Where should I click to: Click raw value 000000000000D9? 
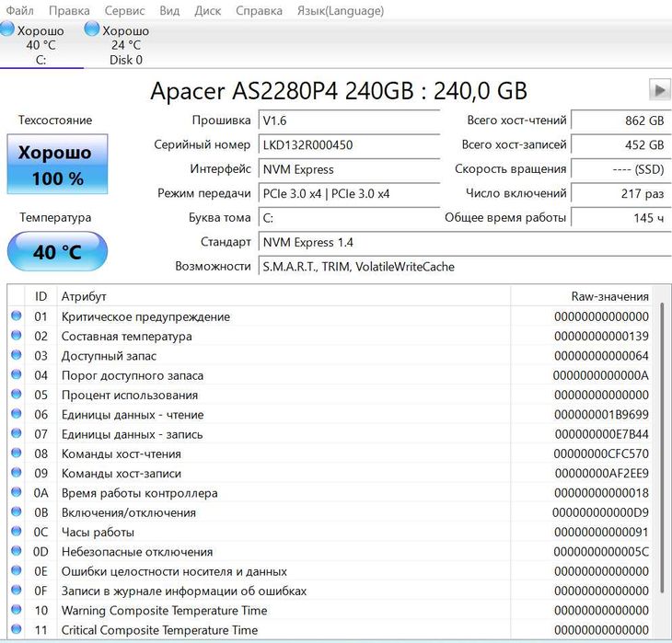600,512
